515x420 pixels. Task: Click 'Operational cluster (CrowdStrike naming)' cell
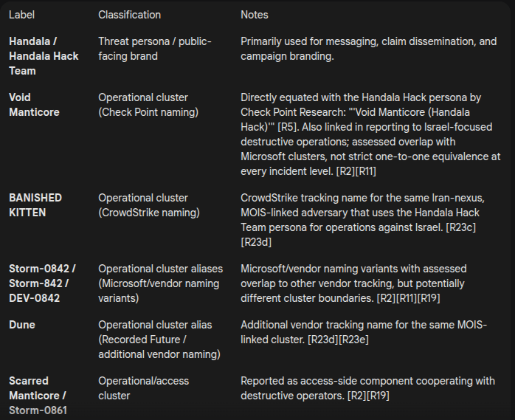[149, 205]
